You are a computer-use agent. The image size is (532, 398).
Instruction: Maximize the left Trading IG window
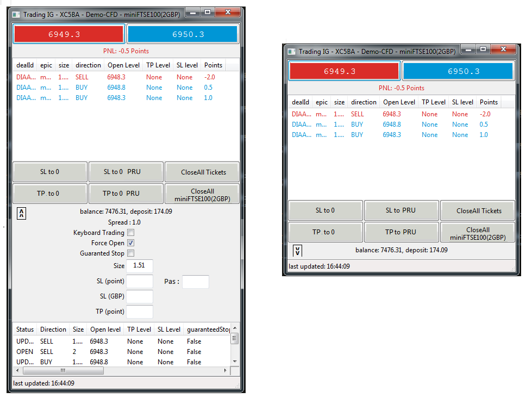click(x=208, y=12)
